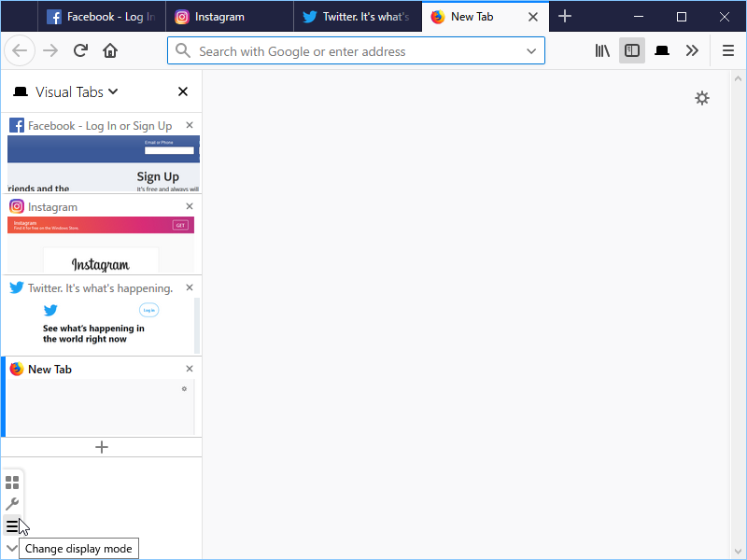The height and width of the screenshot is (560, 747).
Task: Open the wrench options icon in sidebar
Action: tap(12, 504)
